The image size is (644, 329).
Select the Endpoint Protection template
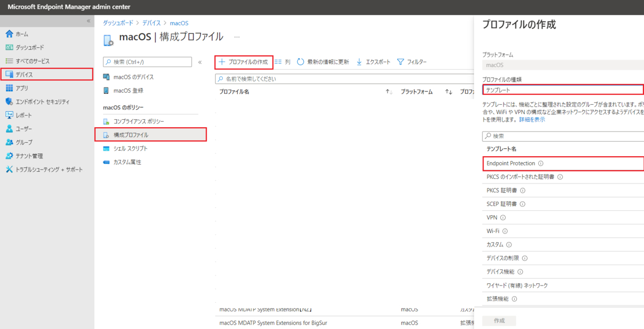(562, 163)
